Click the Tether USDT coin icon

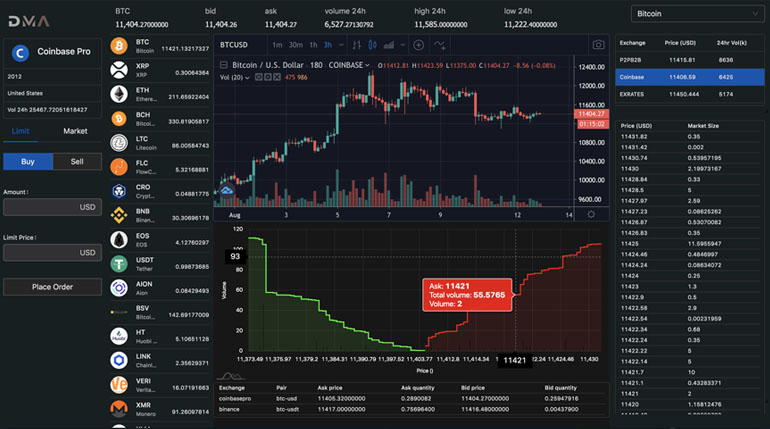coord(116,266)
